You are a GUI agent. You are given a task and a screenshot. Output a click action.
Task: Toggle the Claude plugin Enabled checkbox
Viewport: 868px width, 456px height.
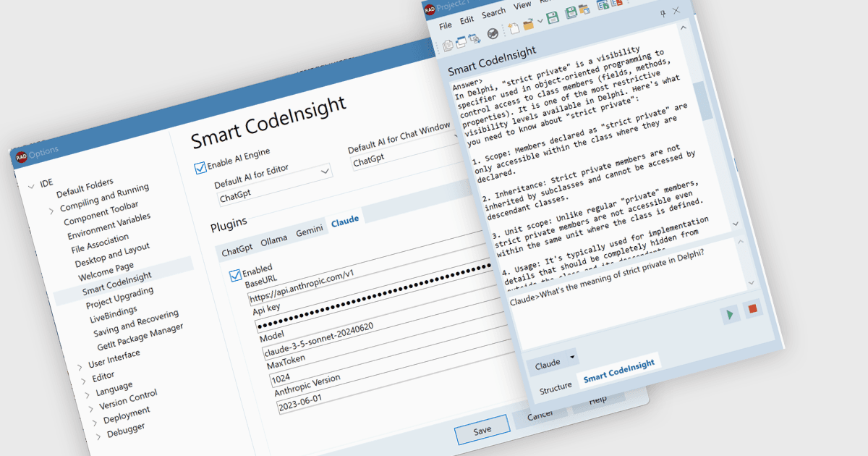[x=235, y=275]
